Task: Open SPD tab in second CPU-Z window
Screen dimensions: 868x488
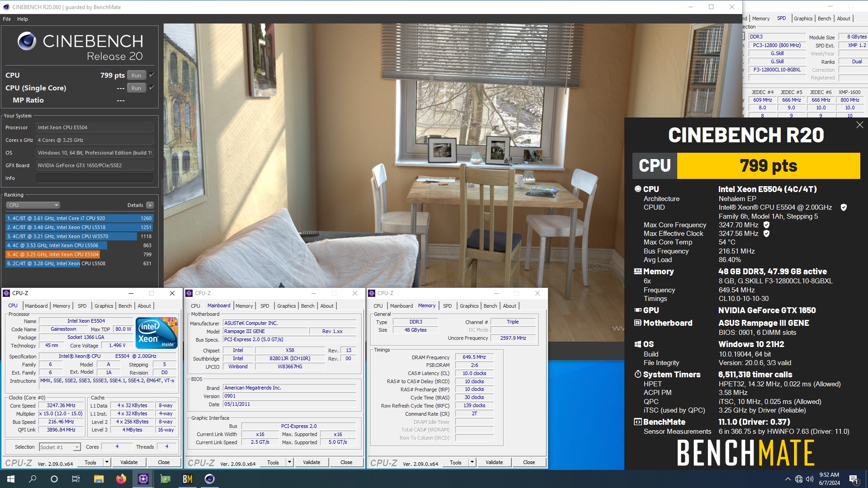Action: 264,306
